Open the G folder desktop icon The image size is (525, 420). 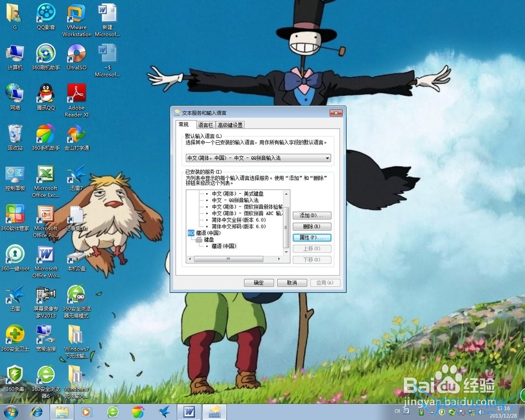coord(14,16)
